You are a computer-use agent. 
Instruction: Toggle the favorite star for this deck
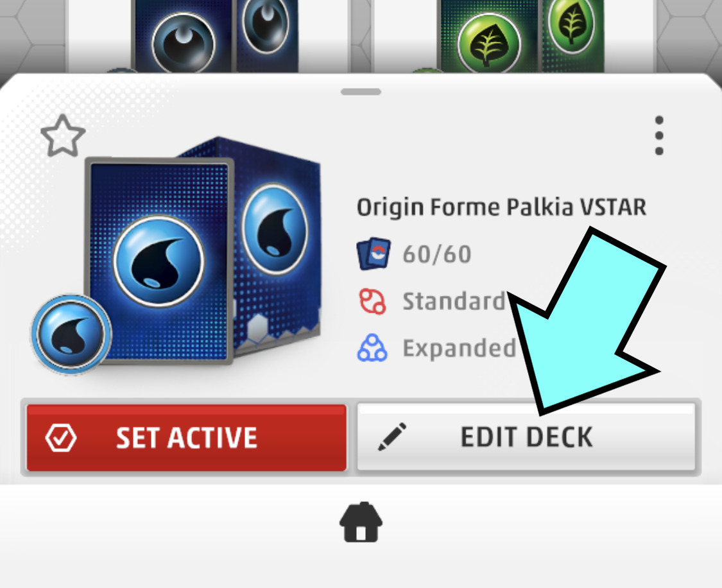(x=63, y=136)
